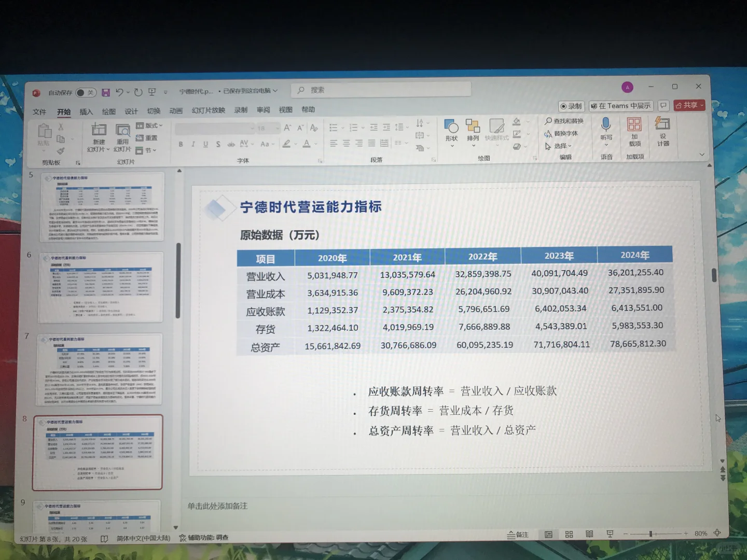
Task: Open the font size combo box
Action: point(268,128)
